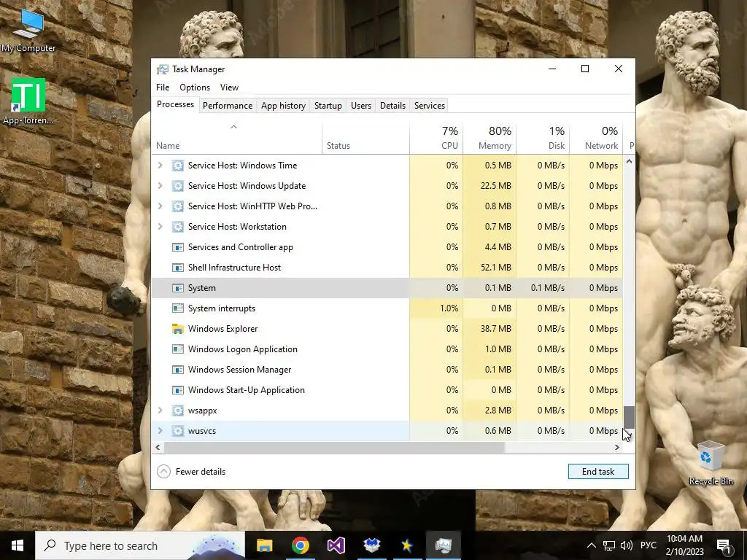
Task: Switch to the Details tab
Action: 393,106
